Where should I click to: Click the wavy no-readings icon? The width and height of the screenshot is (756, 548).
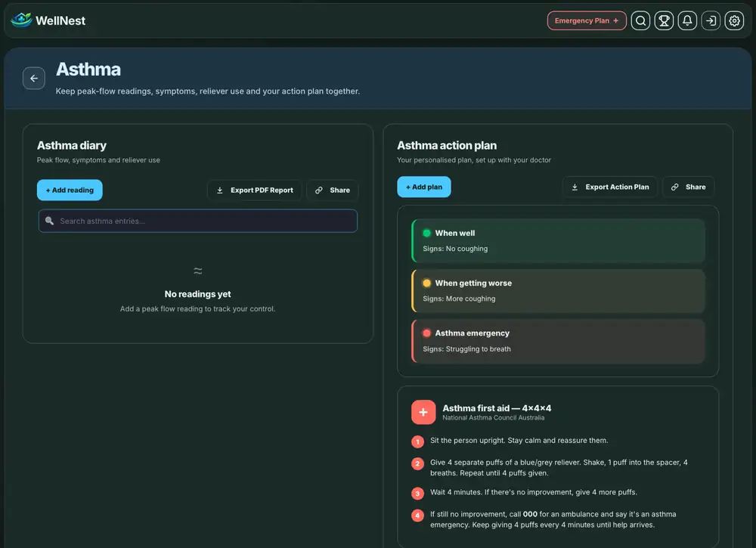pos(197,271)
